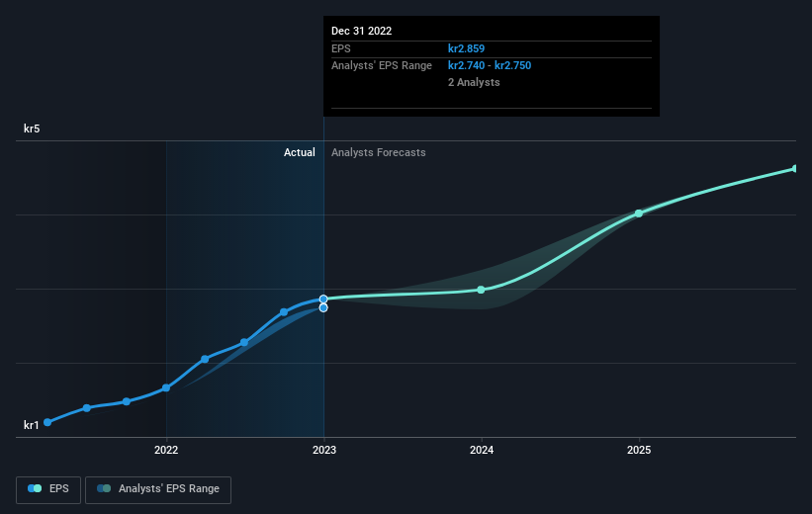Click the kr1 y-axis label
This screenshot has width=812, height=514.
(31, 425)
